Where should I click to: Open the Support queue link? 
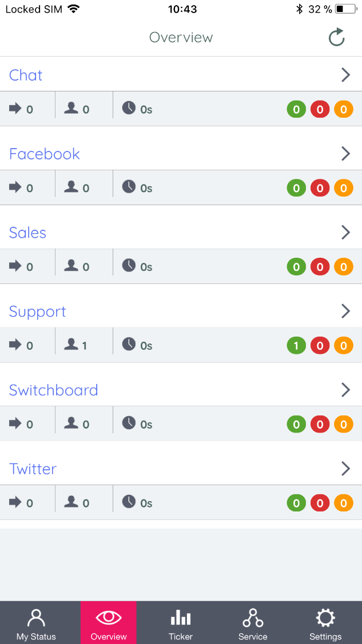point(38,311)
